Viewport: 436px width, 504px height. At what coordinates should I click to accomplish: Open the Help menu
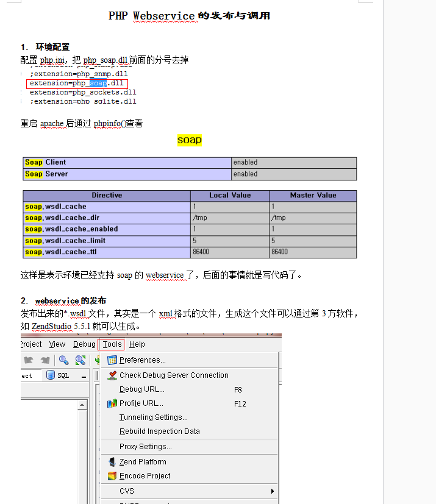click(137, 344)
